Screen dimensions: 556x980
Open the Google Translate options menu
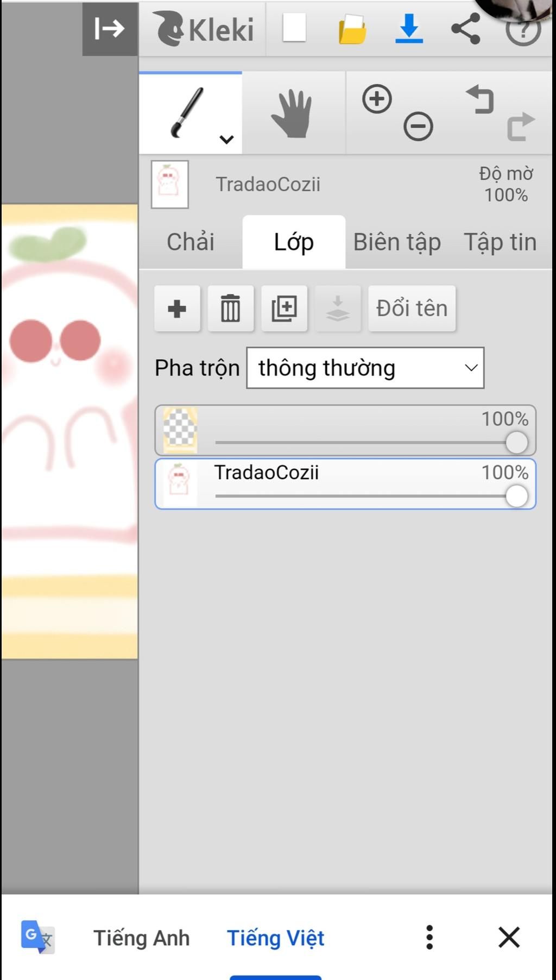(429, 937)
